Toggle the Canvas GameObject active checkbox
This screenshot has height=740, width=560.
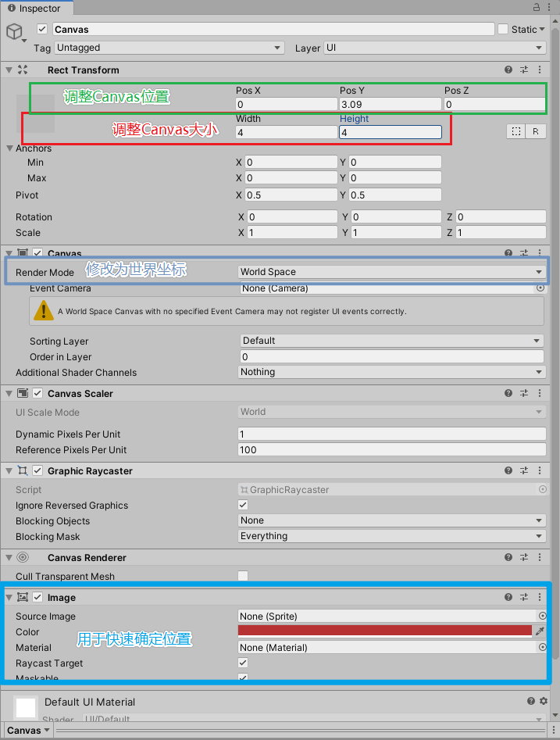(42, 29)
